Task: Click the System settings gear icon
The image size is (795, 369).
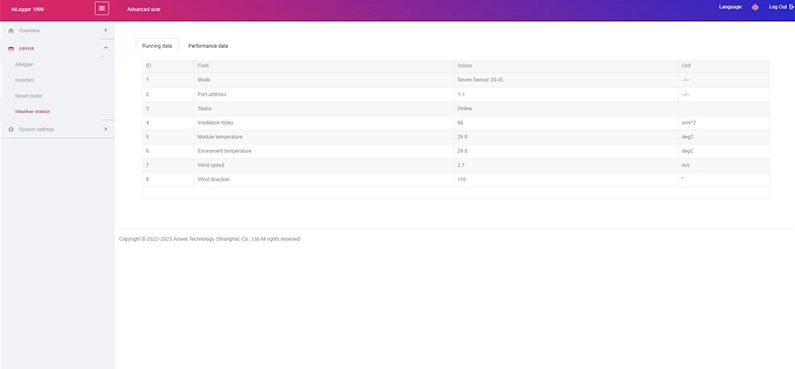Action: point(11,130)
